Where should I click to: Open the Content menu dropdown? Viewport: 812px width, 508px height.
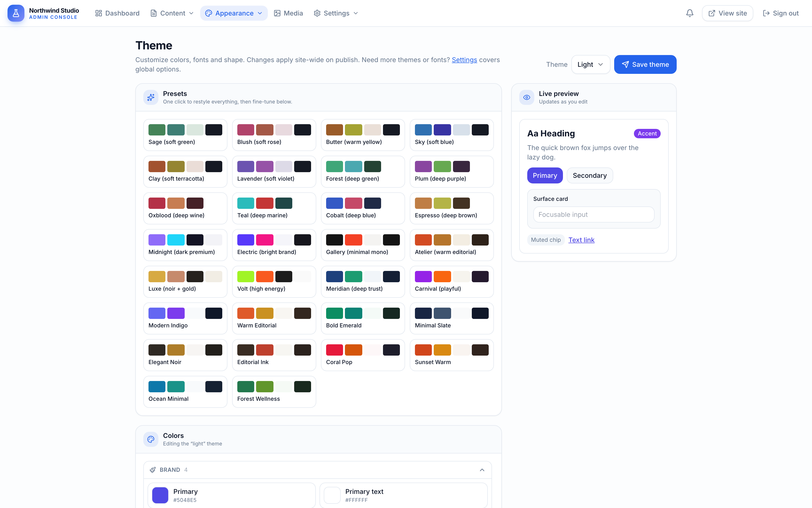pyautogui.click(x=172, y=13)
